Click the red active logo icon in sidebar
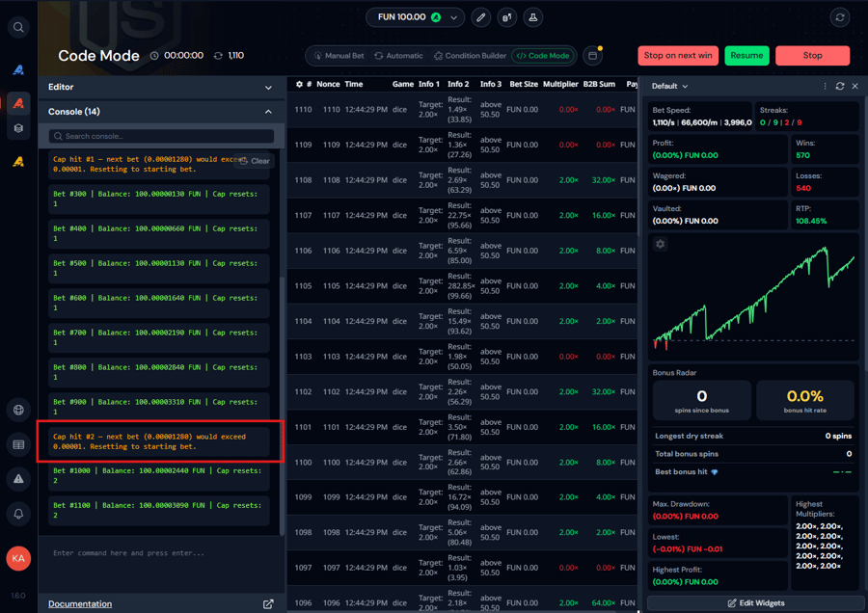868x613 pixels. point(18,103)
